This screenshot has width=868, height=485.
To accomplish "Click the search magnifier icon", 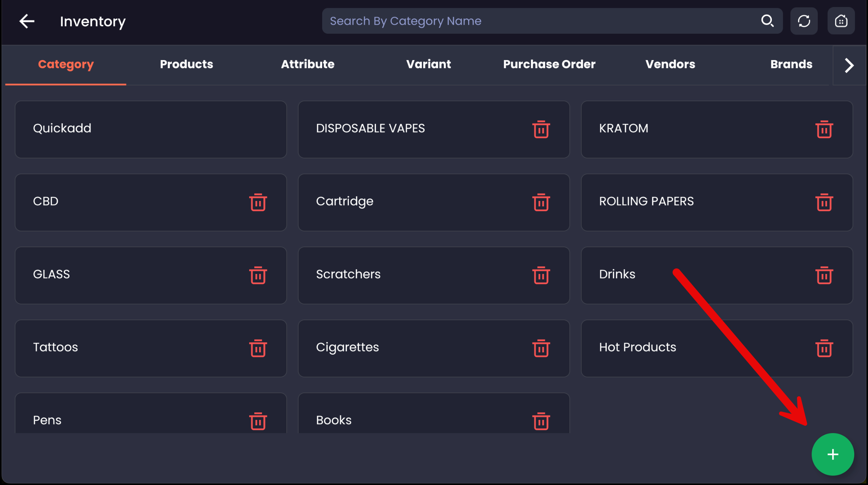I will tap(767, 21).
